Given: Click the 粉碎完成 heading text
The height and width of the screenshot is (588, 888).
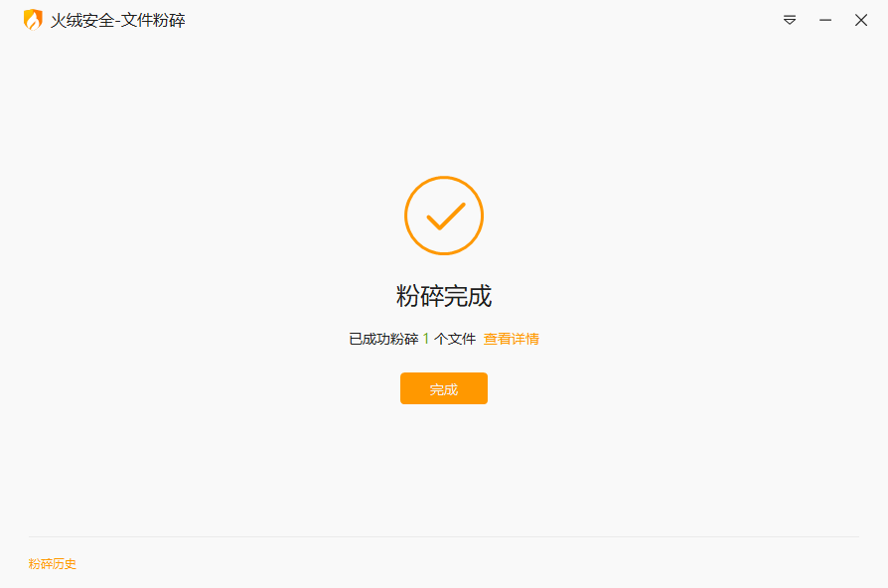Looking at the screenshot, I should pyautogui.click(x=444, y=296).
